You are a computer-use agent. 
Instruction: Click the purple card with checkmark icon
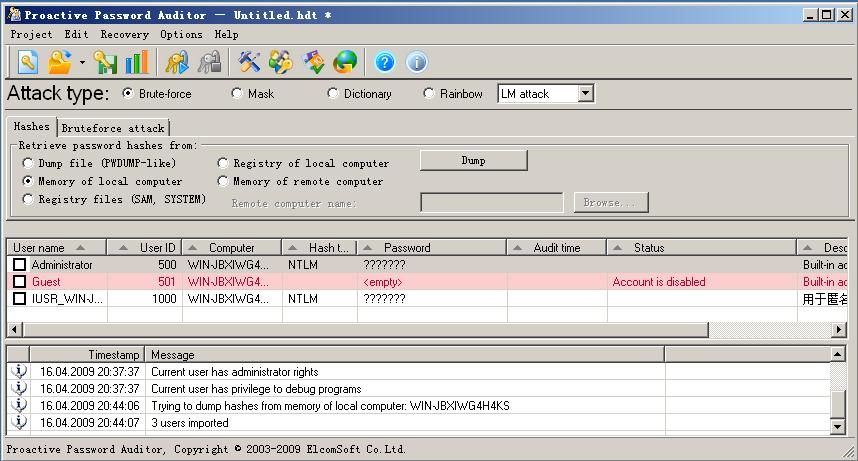(x=313, y=62)
